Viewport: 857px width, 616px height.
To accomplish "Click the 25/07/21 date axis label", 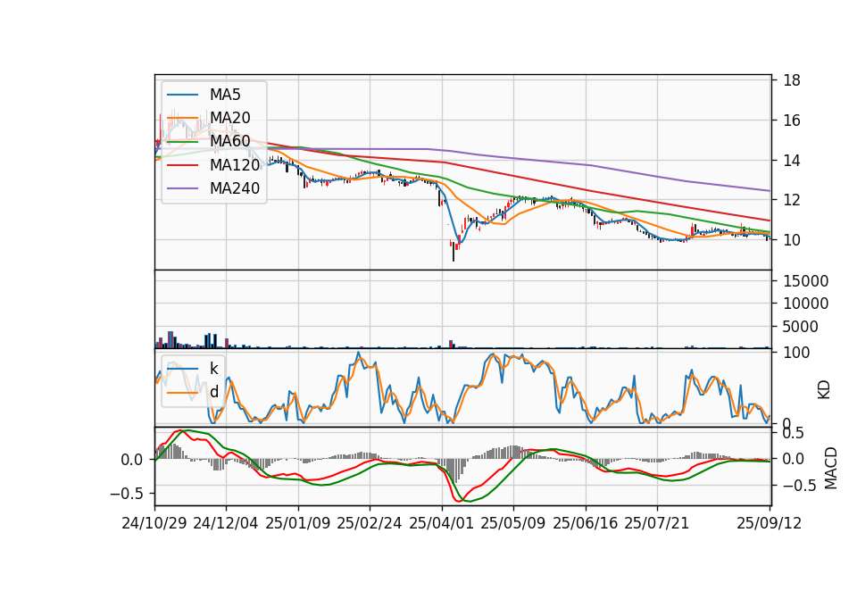I will [x=657, y=523].
